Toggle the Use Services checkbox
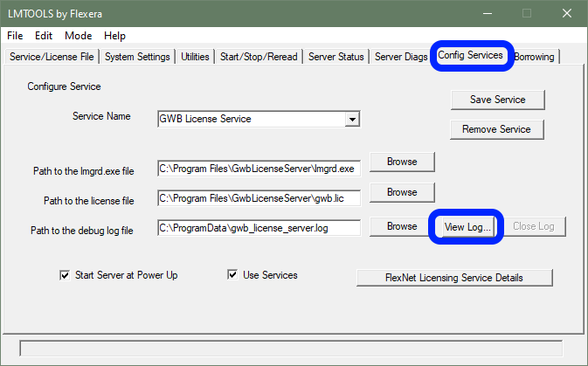This screenshot has height=366, width=588. 232,275
